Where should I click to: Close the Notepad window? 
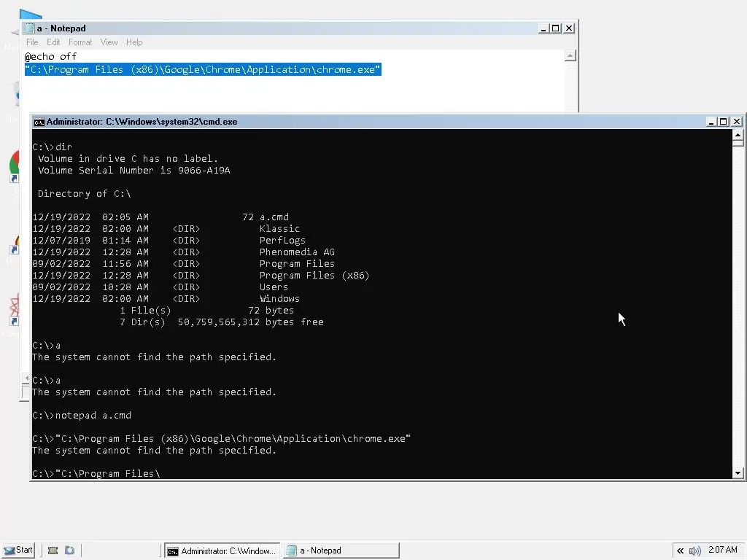click(x=569, y=28)
